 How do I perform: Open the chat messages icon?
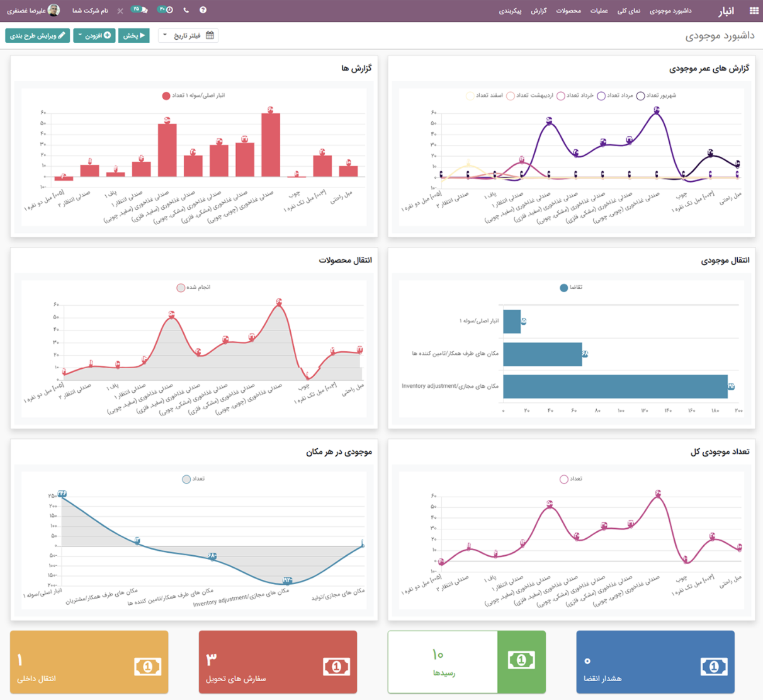coord(140,10)
